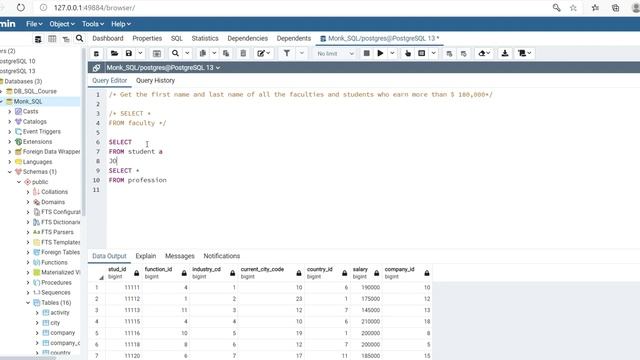
Task: Open the Explain results tab
Action: click(x=146, y=256)
